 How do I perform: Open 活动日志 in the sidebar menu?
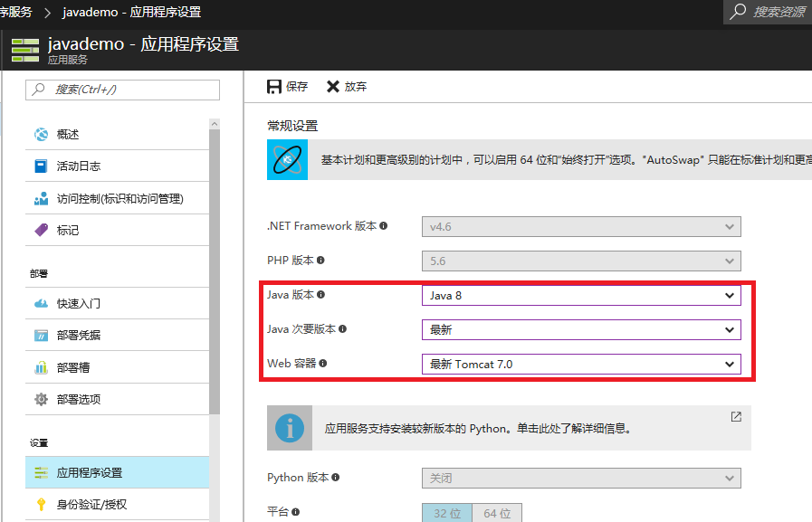pos(117,166)
